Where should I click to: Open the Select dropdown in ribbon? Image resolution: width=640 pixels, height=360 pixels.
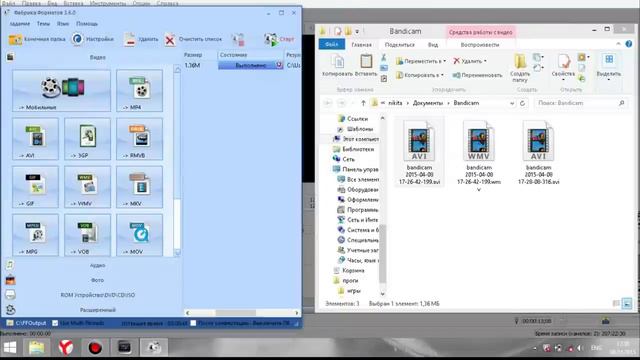point(609,68)
